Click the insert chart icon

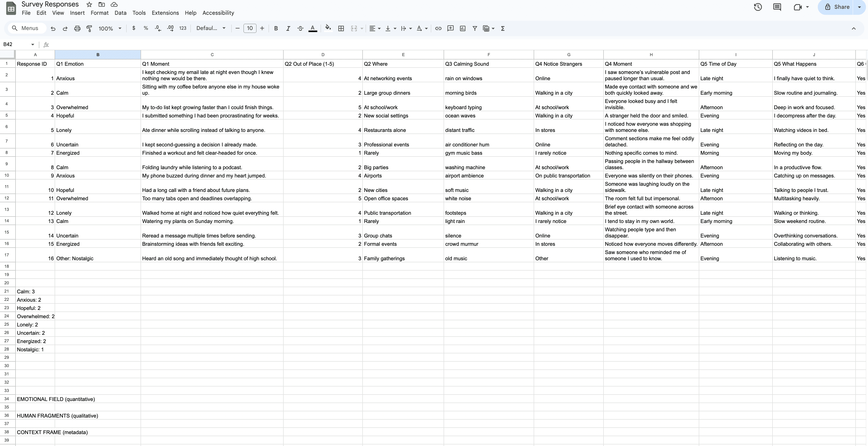tap(463, 29)
